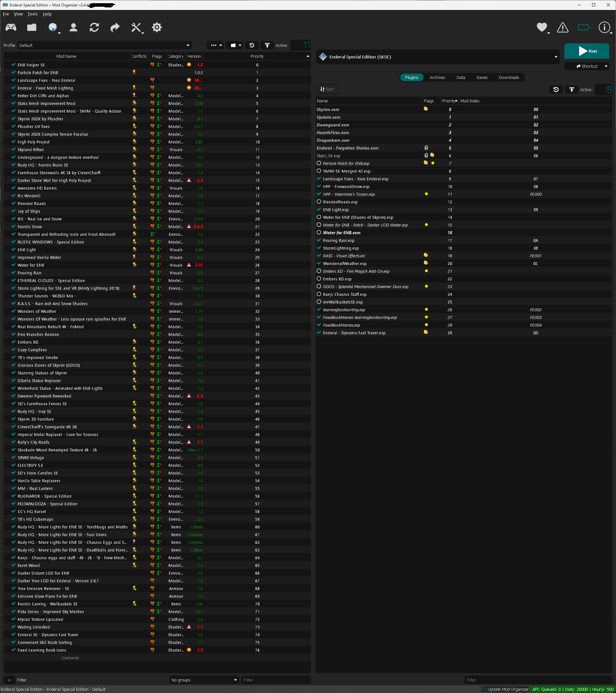This screenshot has height=693, width=616.
Task: Open the warning triangle notifications icon
Action: pos(563,27)
